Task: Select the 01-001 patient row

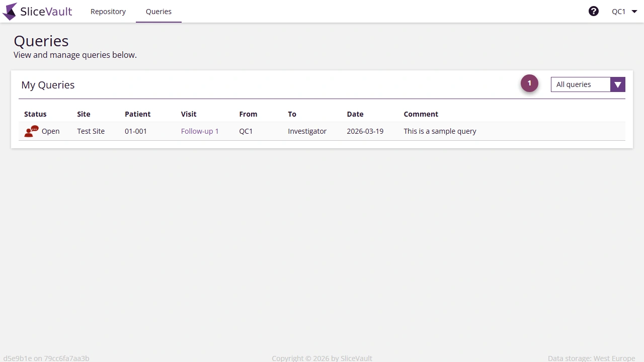Action: 136,131
